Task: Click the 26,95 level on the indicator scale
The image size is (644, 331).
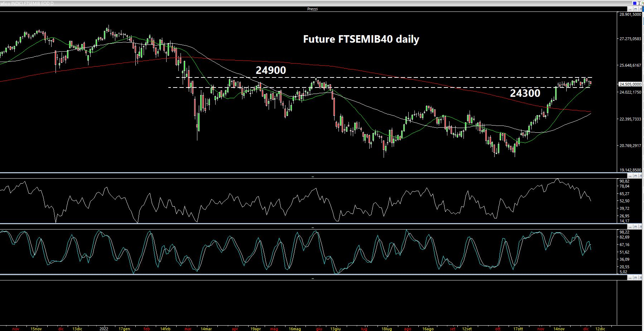Action: pyautogui.click(x=624, y=216)
